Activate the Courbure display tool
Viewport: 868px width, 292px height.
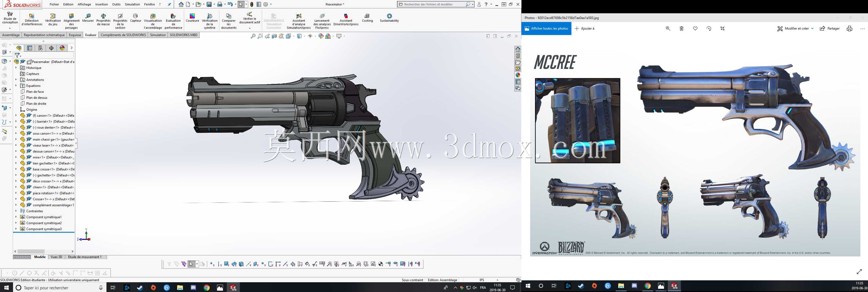pos(192,18)
